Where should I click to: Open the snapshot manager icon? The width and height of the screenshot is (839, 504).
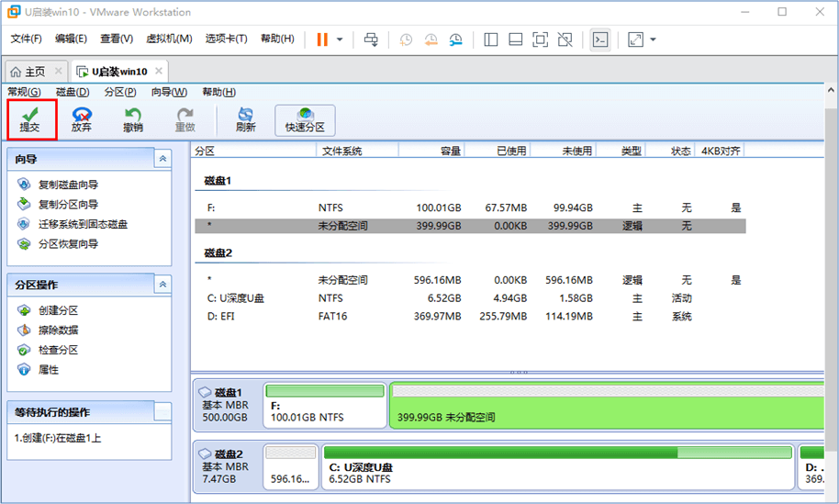coord(455,39)
